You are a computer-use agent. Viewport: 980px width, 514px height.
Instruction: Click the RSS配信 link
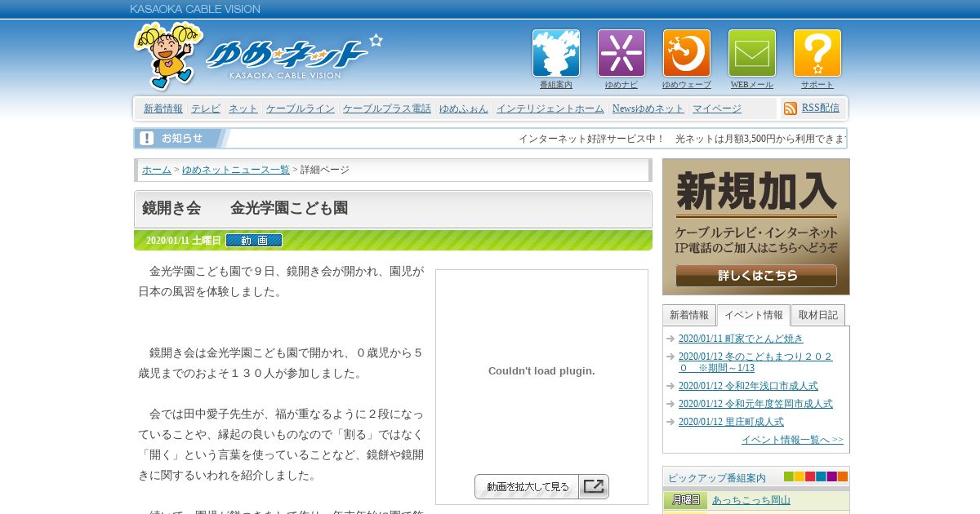821,108
